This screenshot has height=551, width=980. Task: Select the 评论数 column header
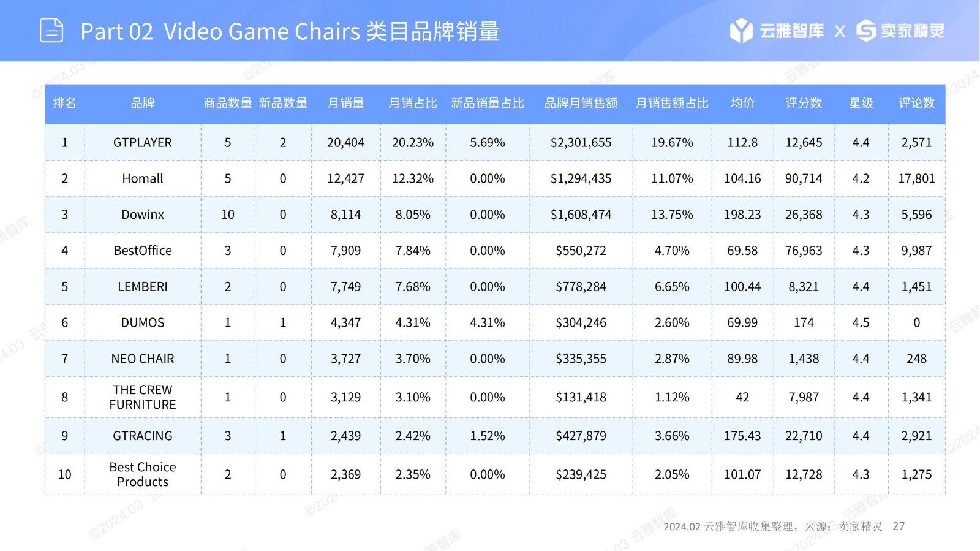point(916,104)
